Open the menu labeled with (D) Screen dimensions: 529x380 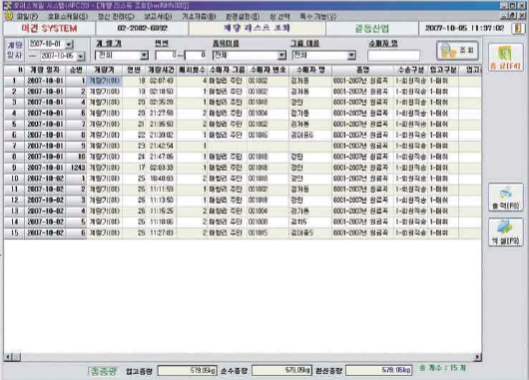pos(158,16)
